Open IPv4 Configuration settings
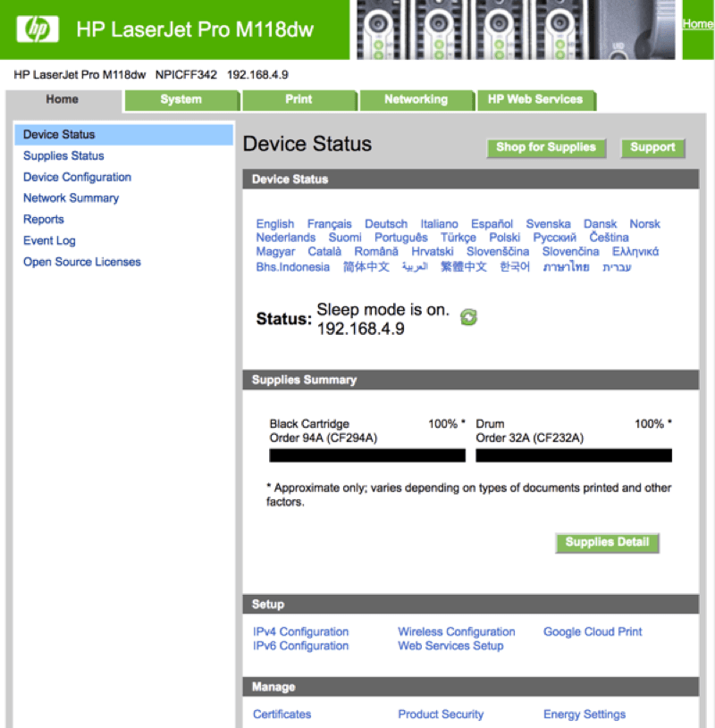The height and width of the screenshot is (728, 715). point(300,632)
